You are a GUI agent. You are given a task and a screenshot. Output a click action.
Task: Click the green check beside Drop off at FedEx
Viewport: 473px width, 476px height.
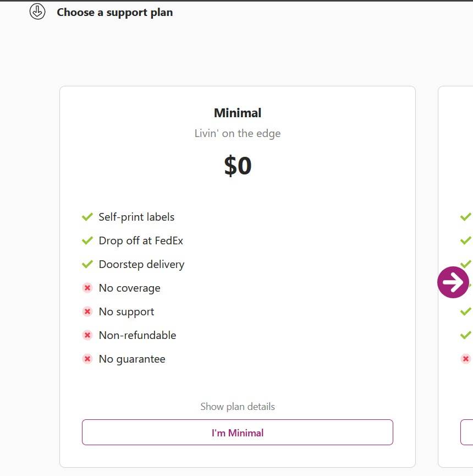tap(87, 240)
